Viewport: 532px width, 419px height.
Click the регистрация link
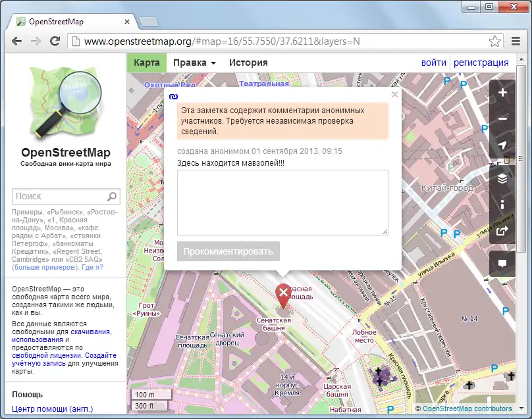click(x=481, y=63)
